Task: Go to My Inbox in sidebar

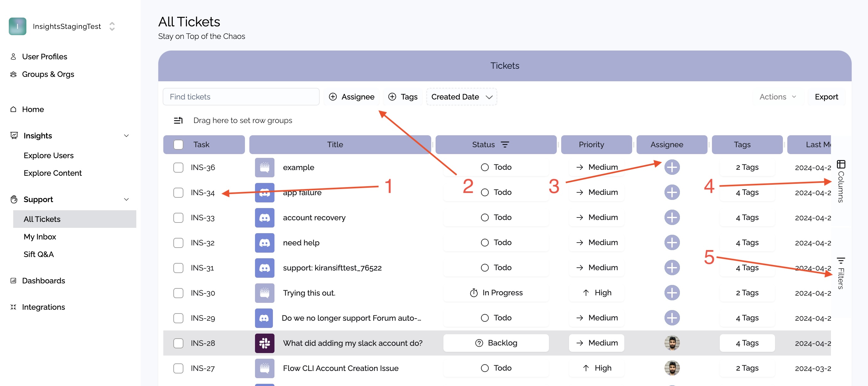Action: (40, 236)
